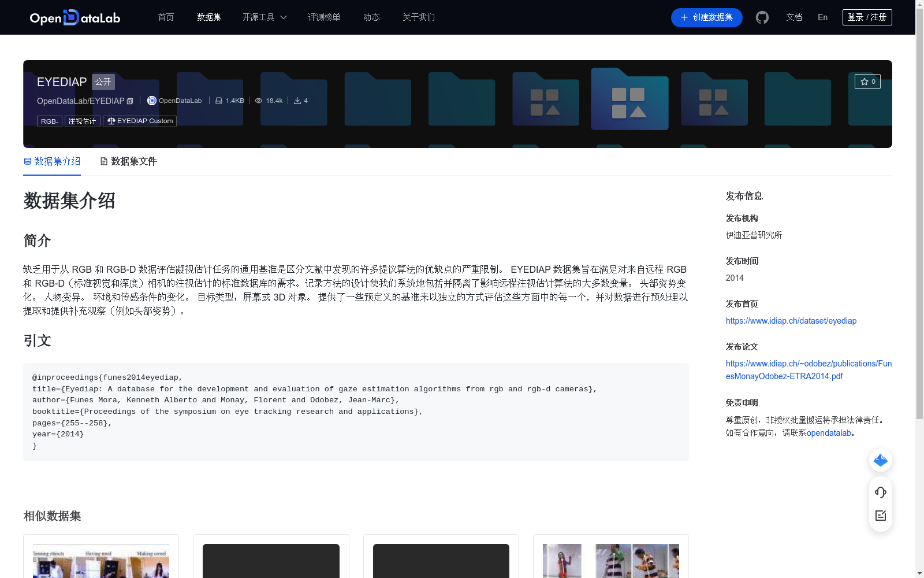Open the GitHub icon link
Viewport: 924px width, 578px height.
pyautogui.click(x=762, y=17)
